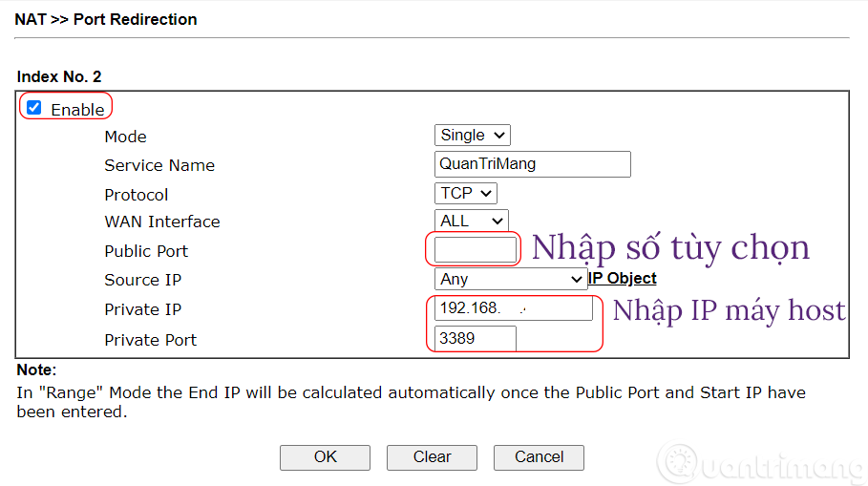
Task: Click the Service Name field containing QuanTriMang
Action: point(532,164)
